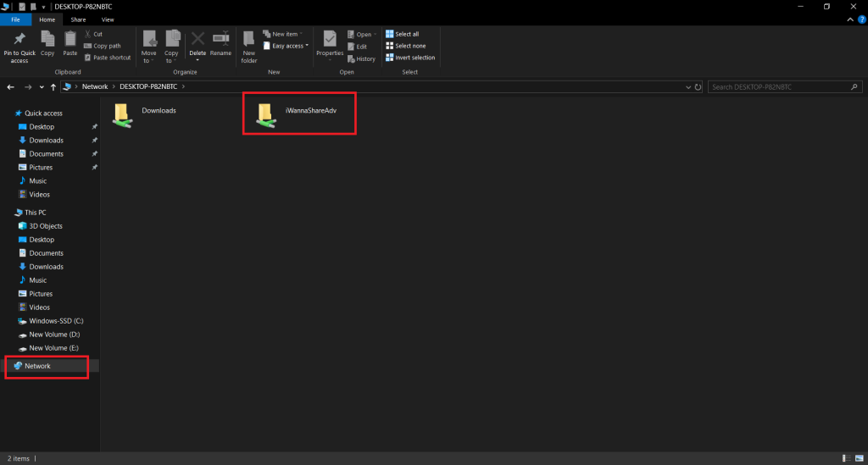Expand chevron after DESKTOP-P82NBTC breadcrumb
Image resolution: width=868 pixels, height=465 pixels.
183,86
